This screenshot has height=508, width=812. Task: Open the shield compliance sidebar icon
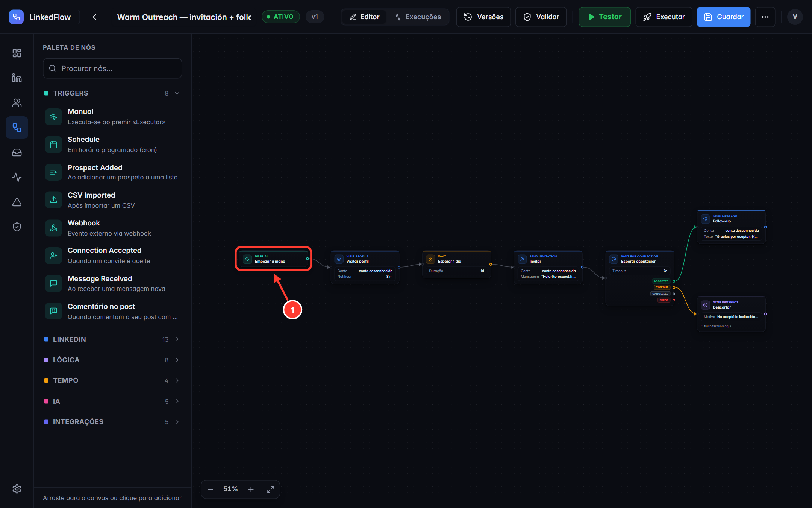(x=17, y=227)
